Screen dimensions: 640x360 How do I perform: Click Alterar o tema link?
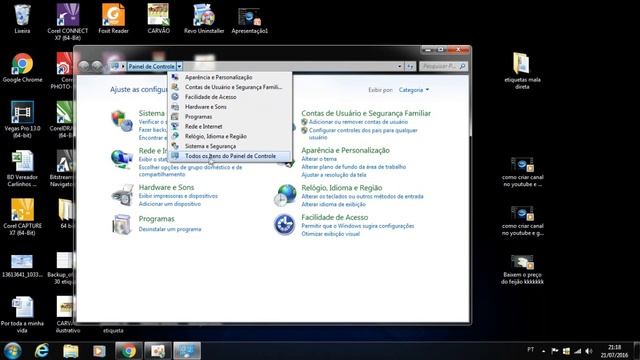[x=319, y=159]
